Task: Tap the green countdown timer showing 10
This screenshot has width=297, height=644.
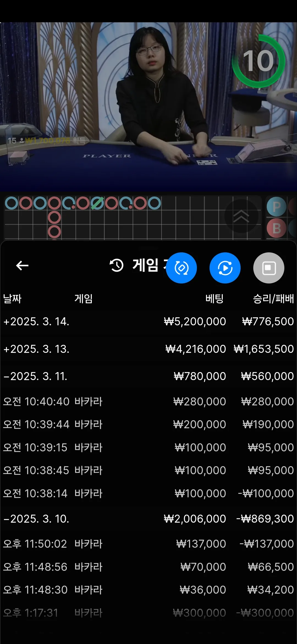Action: (258, 61)
